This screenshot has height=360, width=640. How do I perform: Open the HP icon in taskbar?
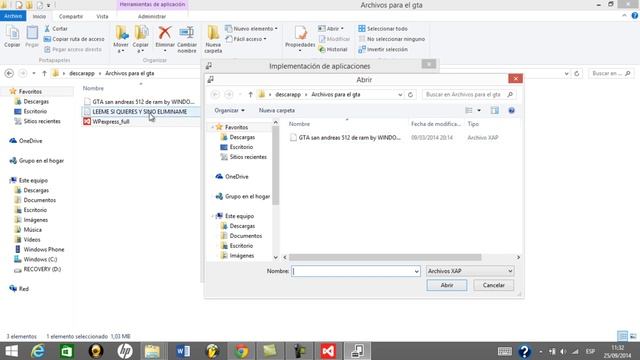[124, 351]
